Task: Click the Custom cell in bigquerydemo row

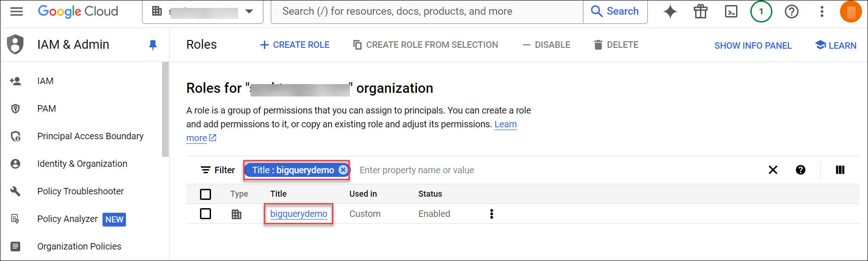Action: click(365, 214)
